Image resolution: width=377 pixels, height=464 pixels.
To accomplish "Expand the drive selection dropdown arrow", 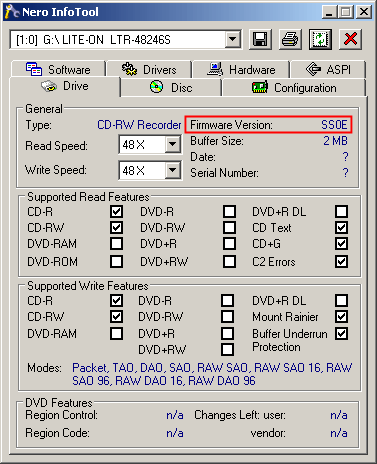I will point(232,40).
